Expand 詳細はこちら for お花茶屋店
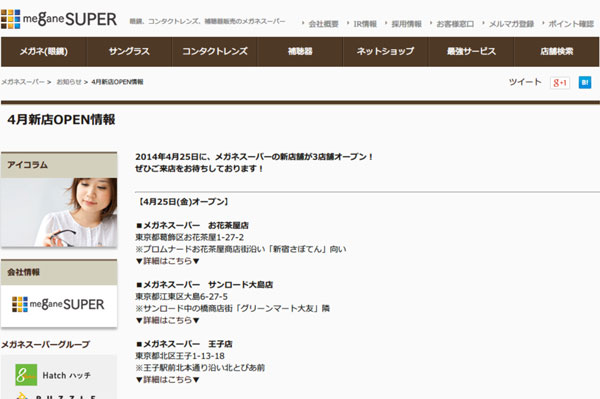 coord(168,261)
